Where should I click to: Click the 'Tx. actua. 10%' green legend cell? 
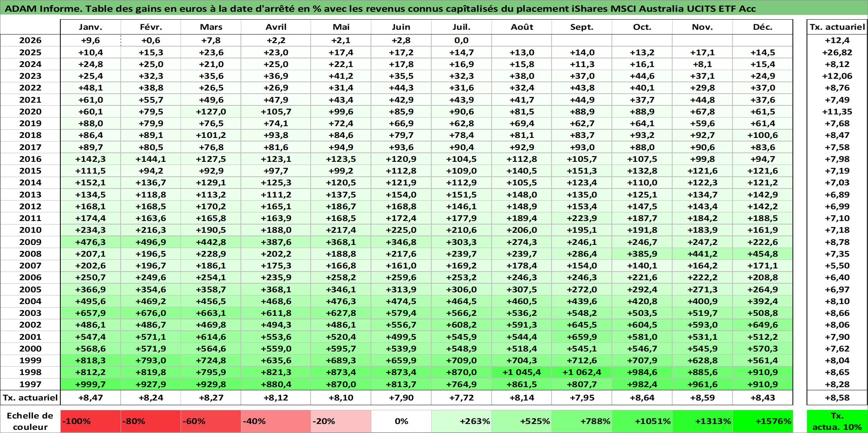(x=837, y=421)
